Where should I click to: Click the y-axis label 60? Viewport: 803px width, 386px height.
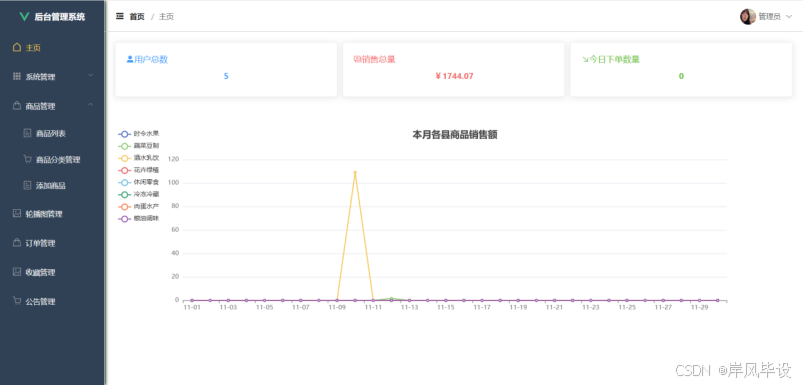coord(175,230)
